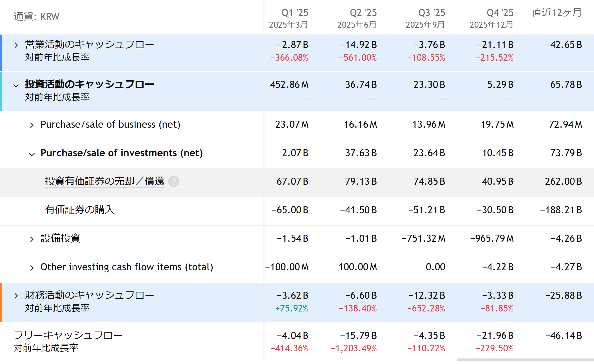Select Q3 '25 column header
594x364 pixels.
click(x=431, y=13)
